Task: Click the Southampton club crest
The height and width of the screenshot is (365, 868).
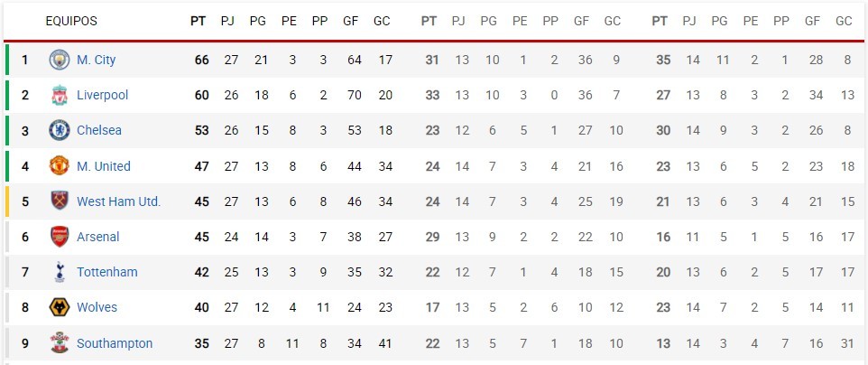Action: coord(60,342)
